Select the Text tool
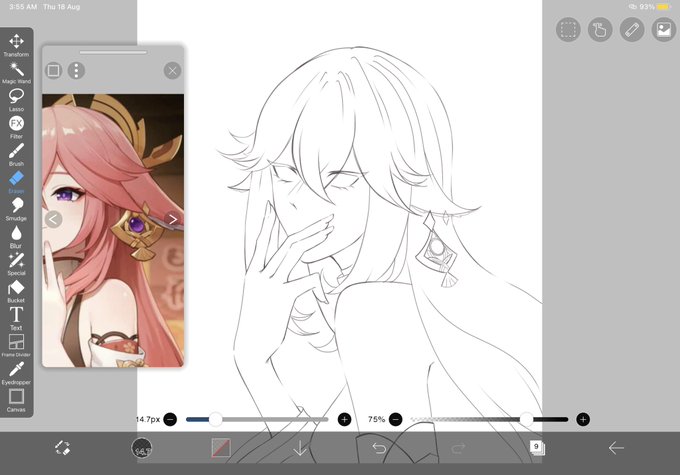The width and height of the screenshot is (680, 475). coord(16,318)
